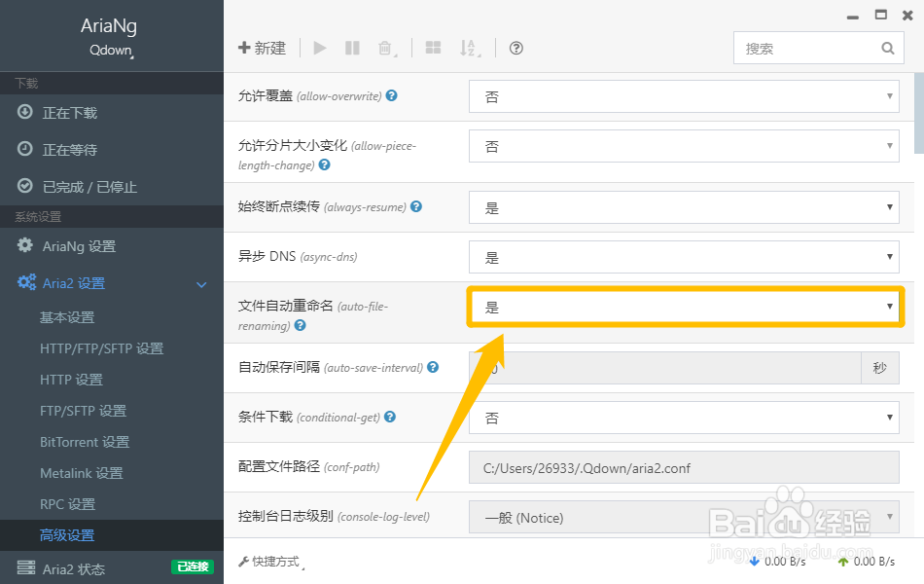Select FTP/SFTP 设置 submenu item

pos(83,411)
